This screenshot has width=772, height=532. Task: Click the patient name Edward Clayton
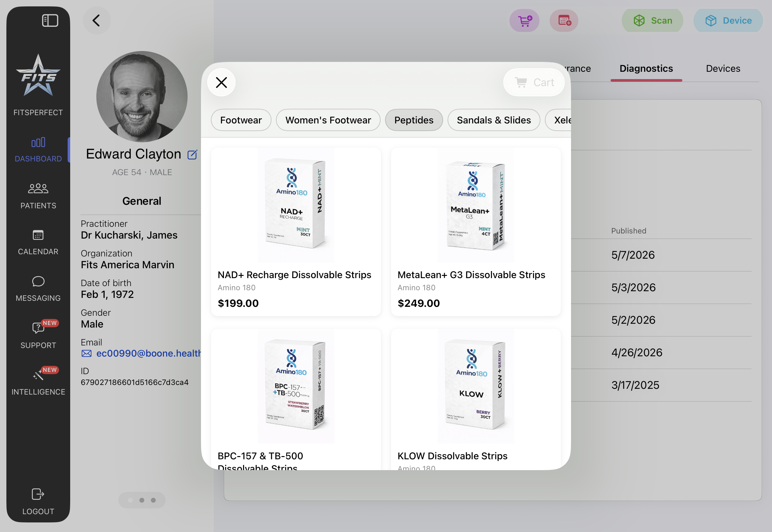point(133,154)
